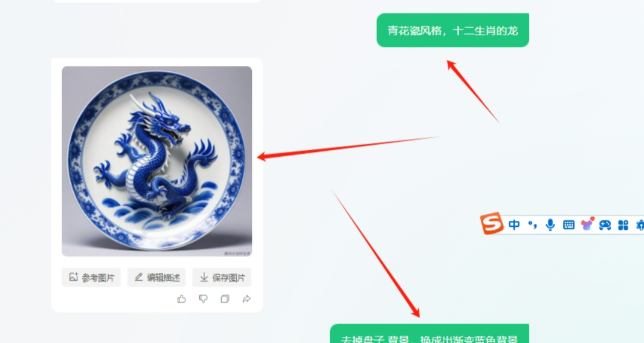Toggle Chinese/English punctuation mode
Viewport: 644px width, 343px height.
(x=533, y=224)
